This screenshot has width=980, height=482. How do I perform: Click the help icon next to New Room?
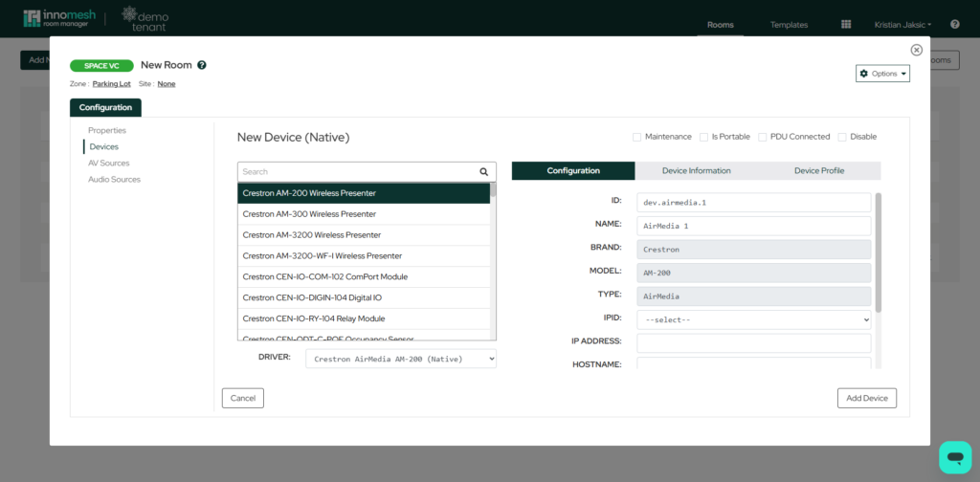click(x=202, y=65)
